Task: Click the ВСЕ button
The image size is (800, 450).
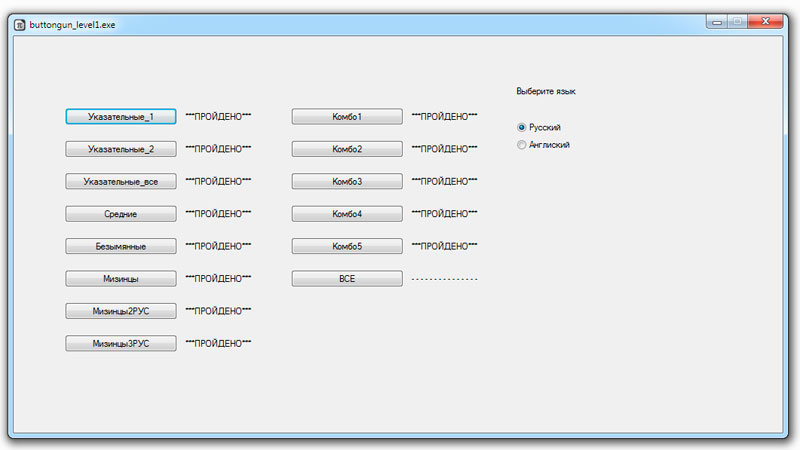Action: point(347,279)
